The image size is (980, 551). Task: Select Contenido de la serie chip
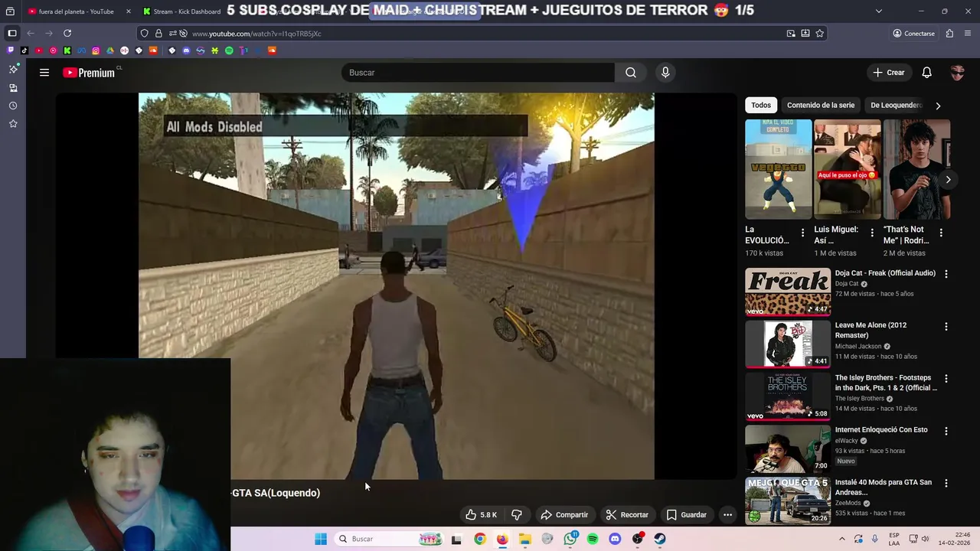[x=821, y=105]
